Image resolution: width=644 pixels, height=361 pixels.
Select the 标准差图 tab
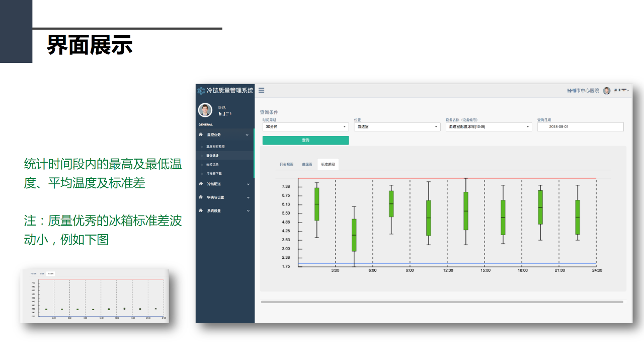tap(328, 165)
